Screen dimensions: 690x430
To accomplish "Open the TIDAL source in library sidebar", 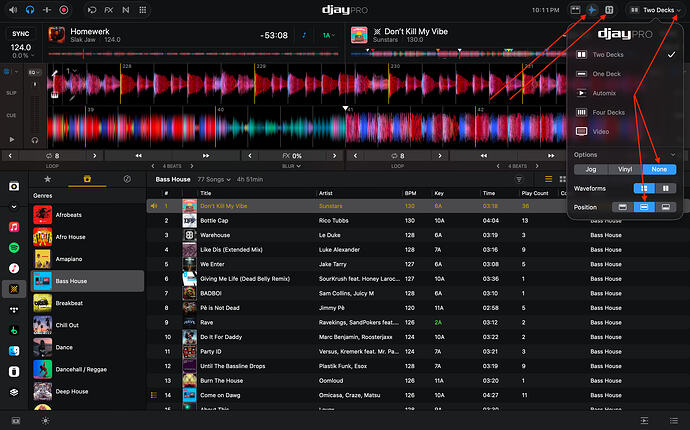I will [x=14, y=309].
